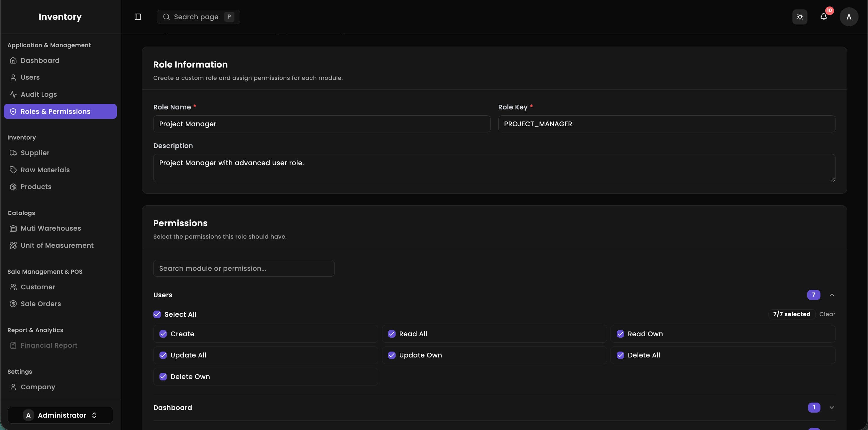
Task: Click the Permissions heading
Action: [180, 223]
